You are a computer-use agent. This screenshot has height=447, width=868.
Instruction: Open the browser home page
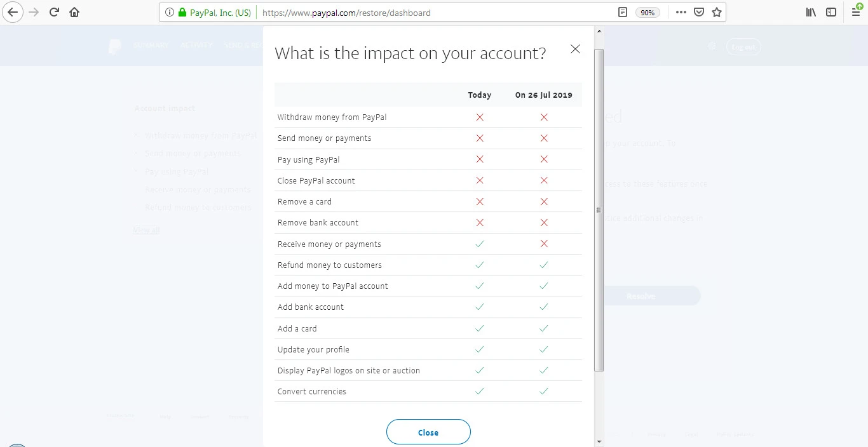(x=74, y=12)
